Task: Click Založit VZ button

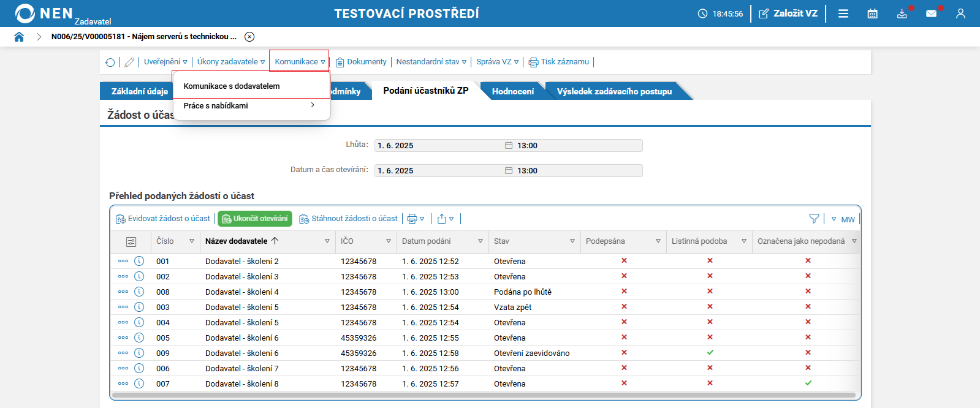Action: [x=788, y=13]
